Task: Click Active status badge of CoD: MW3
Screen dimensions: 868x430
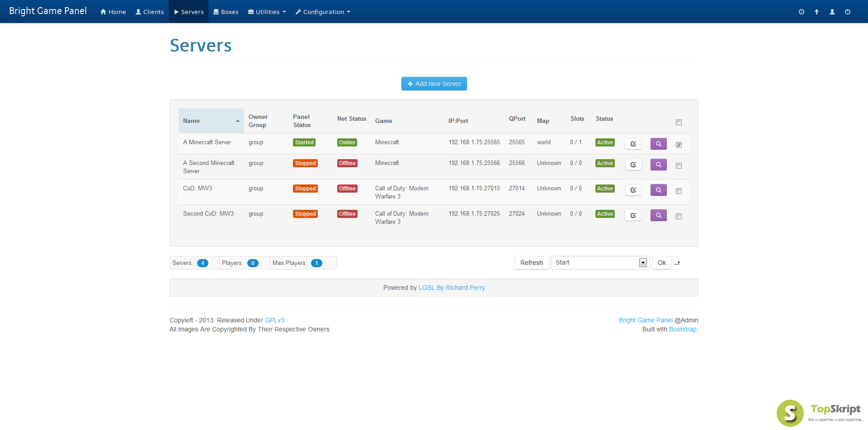Action: pos(605,189)
